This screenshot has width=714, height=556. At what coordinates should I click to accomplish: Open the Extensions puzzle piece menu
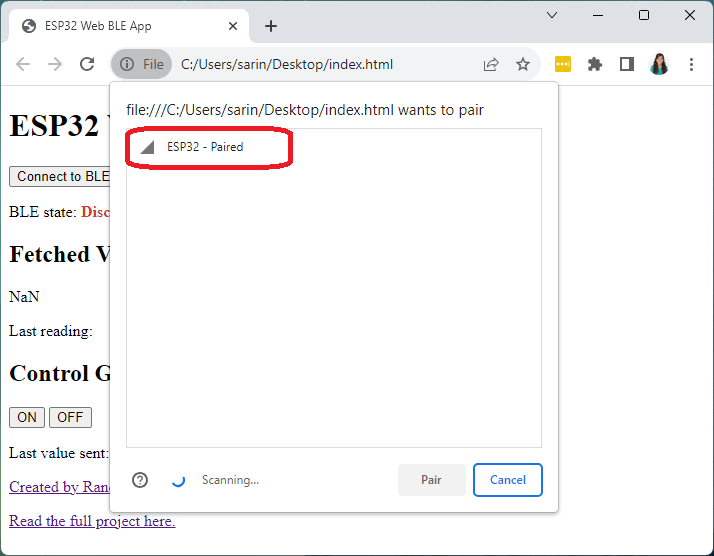(x=595, y=64)
